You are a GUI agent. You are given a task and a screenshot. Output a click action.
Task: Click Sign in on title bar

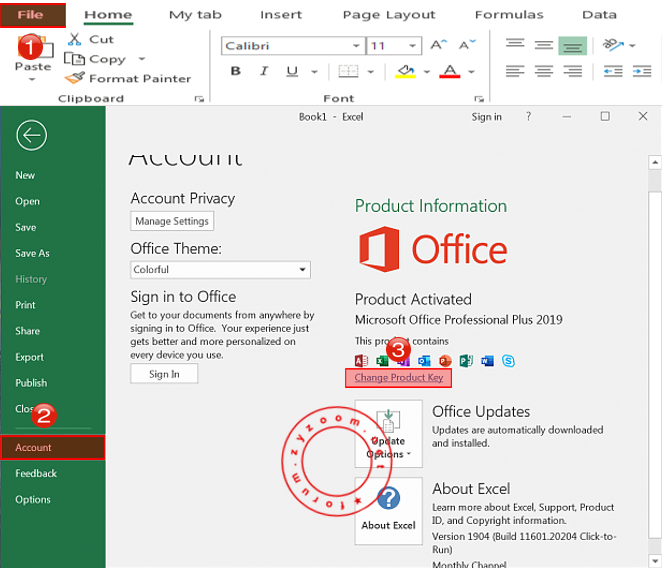pyautogui.click(x=486, y=117)
